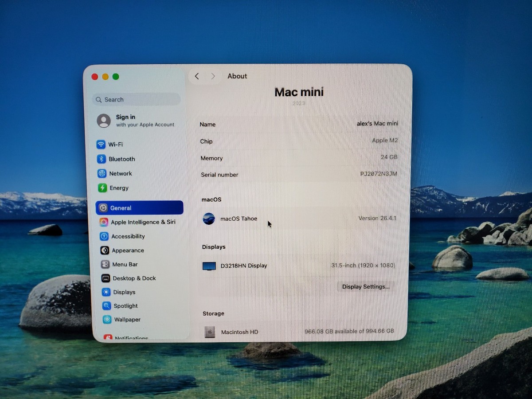Click the Wallpaper icon
Viewport: 532px width, 399px height.
point(107,320)
